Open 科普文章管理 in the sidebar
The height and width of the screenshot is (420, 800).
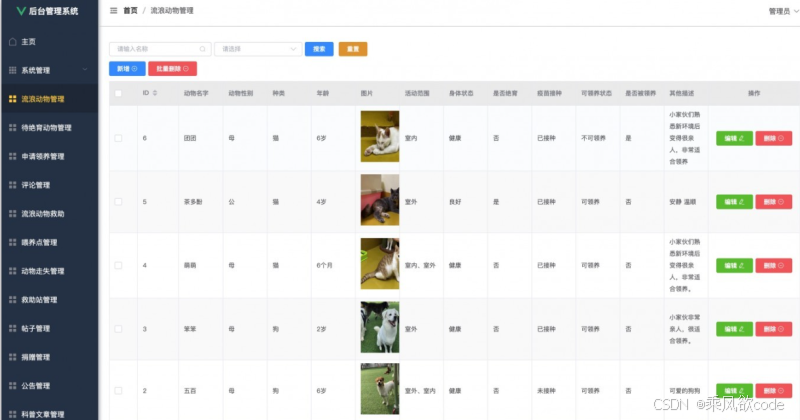point(49,412)
